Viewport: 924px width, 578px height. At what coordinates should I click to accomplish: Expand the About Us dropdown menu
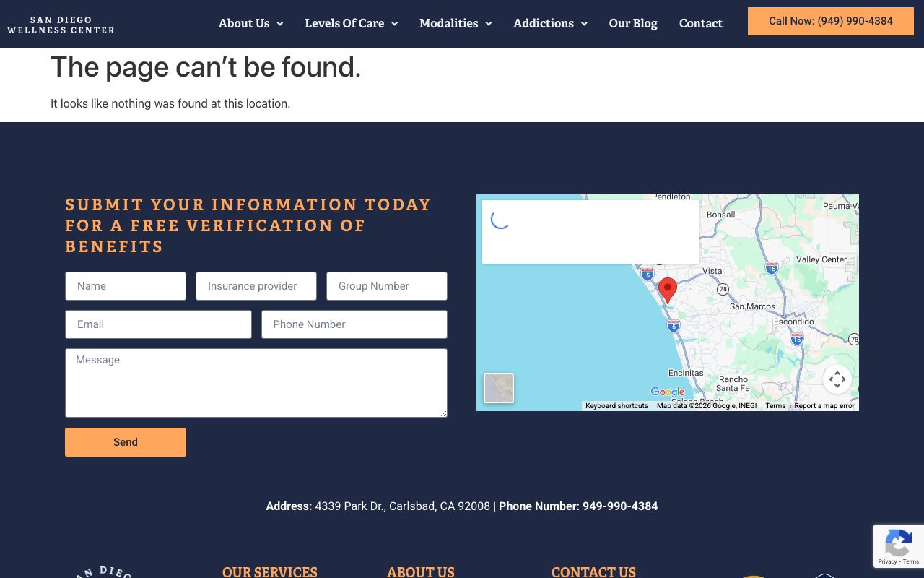point(250,24)
